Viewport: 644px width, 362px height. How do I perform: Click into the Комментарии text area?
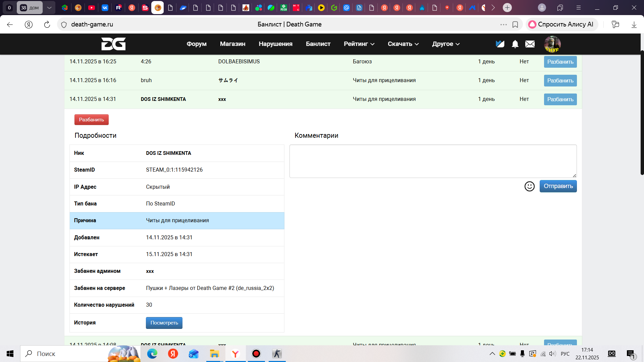pos(433,161)
